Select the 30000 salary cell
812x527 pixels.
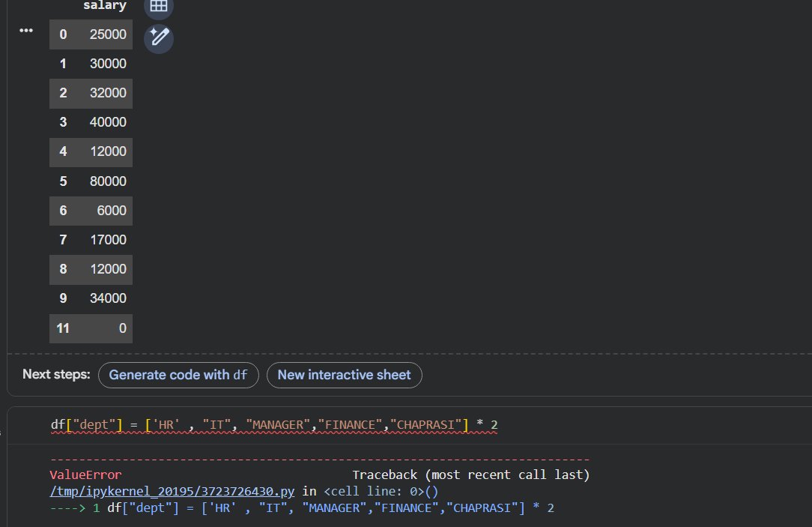(x=108, y=64)
